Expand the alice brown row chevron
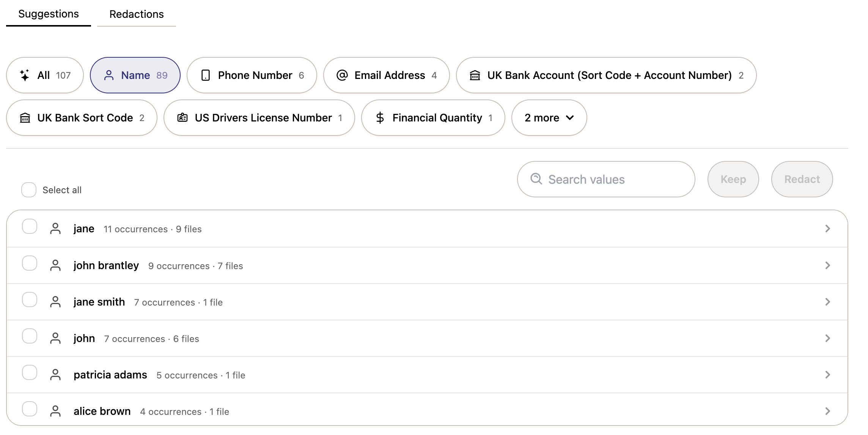Image resolution: width=868 pixels, height=435 pixels. [x=828, y=411]
